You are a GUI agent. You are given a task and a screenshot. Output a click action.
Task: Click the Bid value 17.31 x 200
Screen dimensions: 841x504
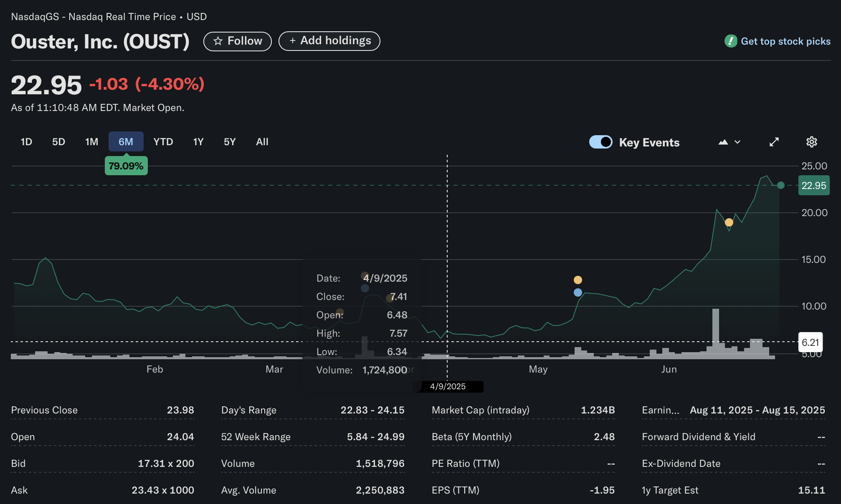[x=166, y=464]
